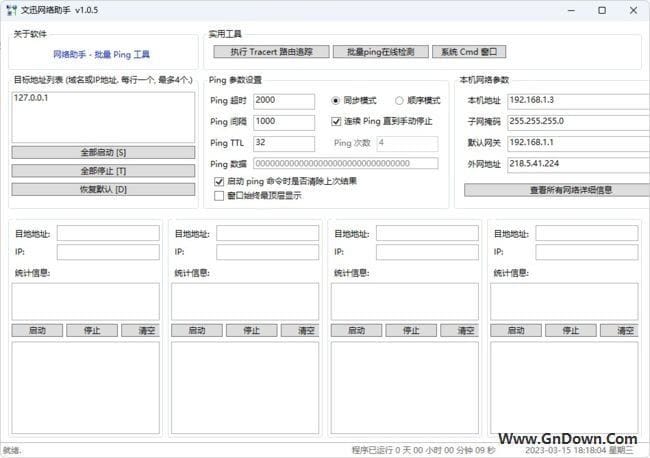Image resolution: width=650 pixels, height=458 pixels.
Task: Focus IP field in the first ping panel
Action: click(108, 252)
